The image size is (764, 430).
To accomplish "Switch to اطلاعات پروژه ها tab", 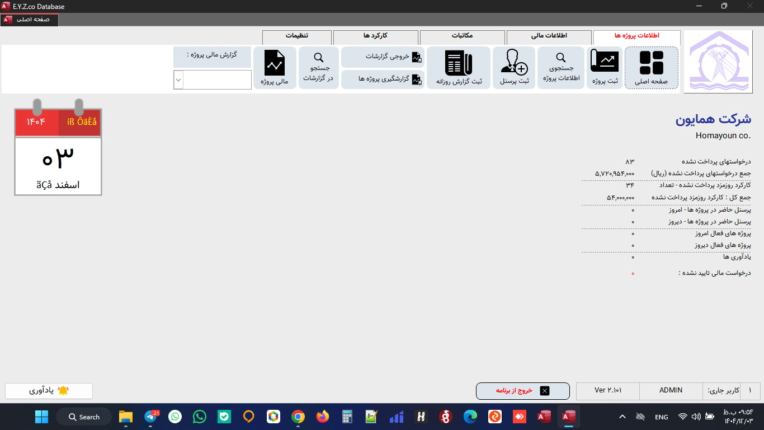I will (636, 36).
